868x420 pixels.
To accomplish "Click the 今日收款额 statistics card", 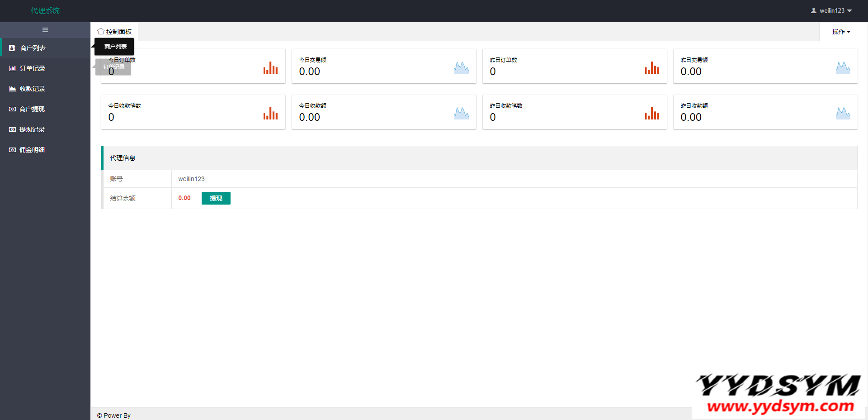I will pyautogui.click(x=384, y=112).
